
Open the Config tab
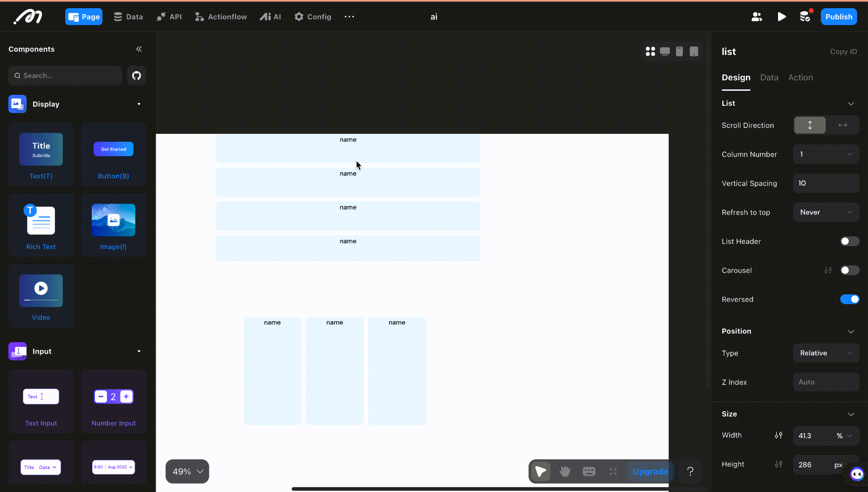click(313, 17)
